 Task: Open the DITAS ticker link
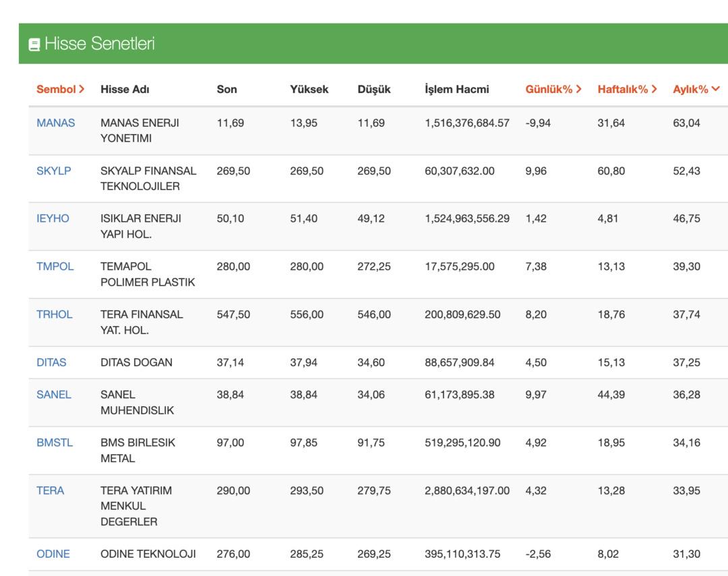click(x=51, y=362)
